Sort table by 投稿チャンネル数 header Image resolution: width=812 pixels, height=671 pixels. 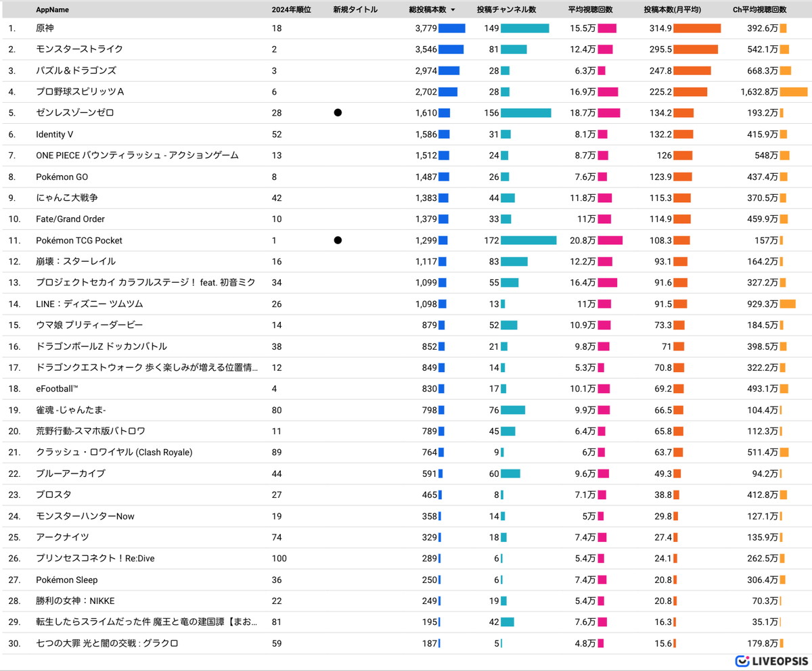[506, 10]
